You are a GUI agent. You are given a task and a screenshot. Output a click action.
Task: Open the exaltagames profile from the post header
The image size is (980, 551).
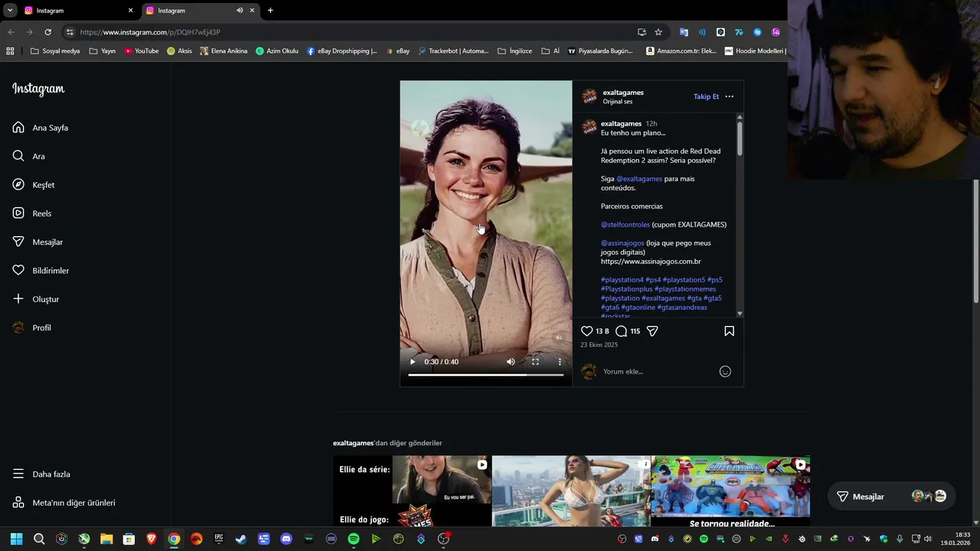click(x=623, y=93)
